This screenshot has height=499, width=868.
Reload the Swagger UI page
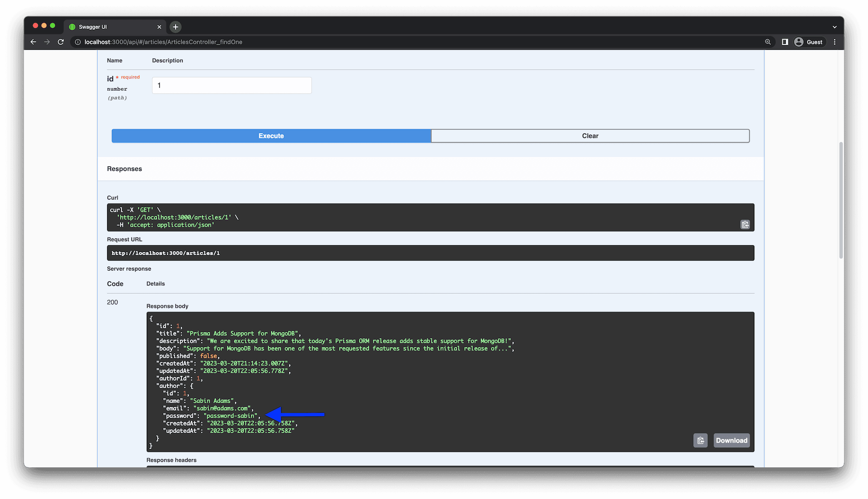[x=61, y=42]
